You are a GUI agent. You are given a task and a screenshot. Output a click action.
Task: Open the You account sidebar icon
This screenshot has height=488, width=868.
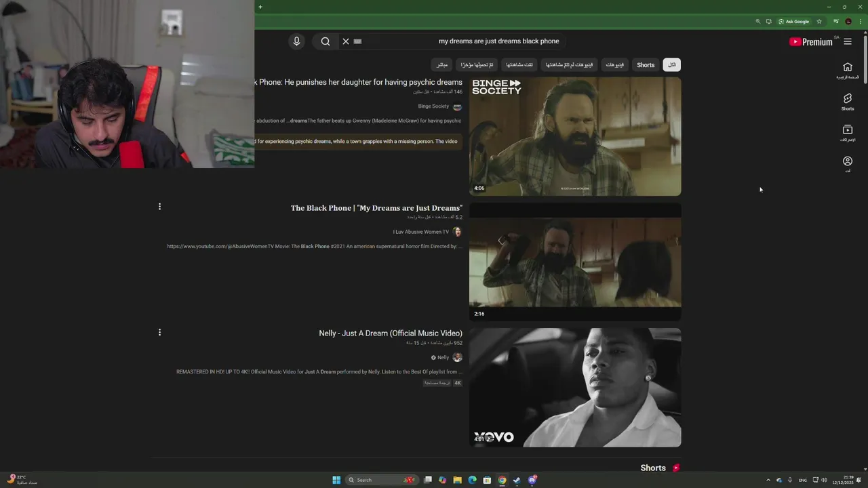848,164
